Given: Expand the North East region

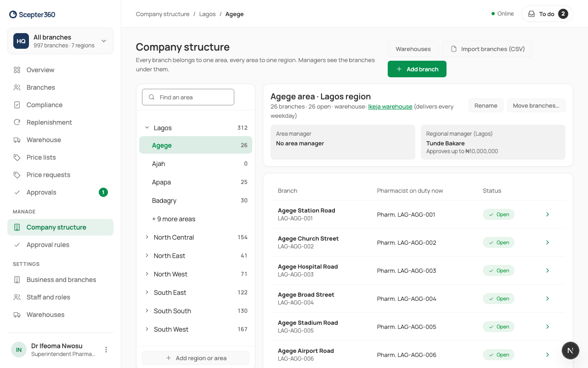Looking at the screenshot, I should click(x=147, y=256).
